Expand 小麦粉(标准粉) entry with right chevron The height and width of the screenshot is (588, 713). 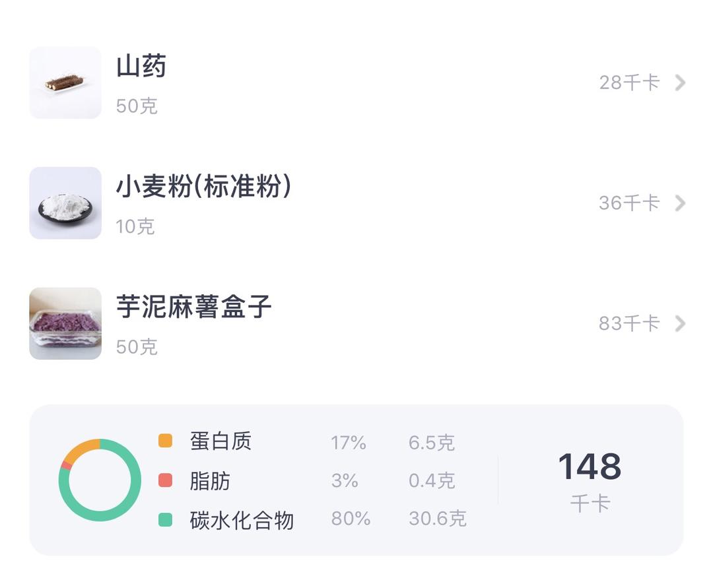(680, 203)
